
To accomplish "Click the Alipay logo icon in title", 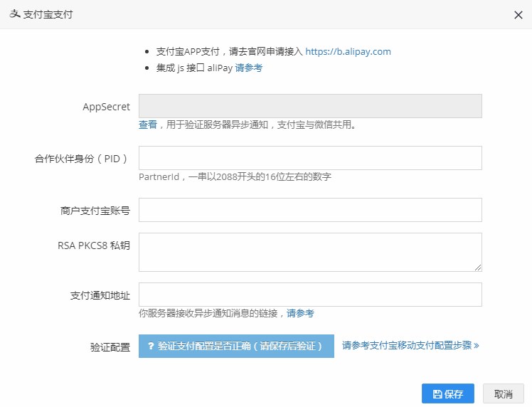I will pyautogui.click(x=15, y=14).
